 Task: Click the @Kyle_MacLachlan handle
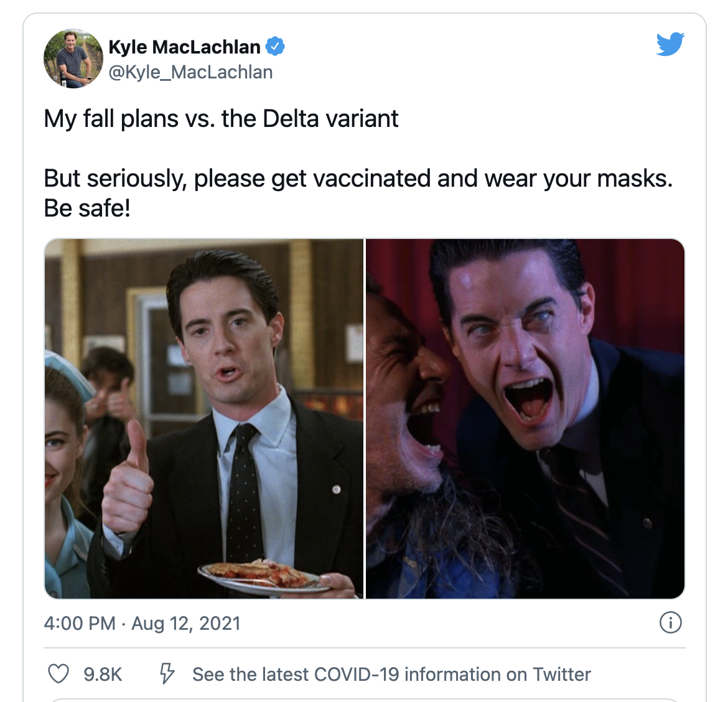191,72
